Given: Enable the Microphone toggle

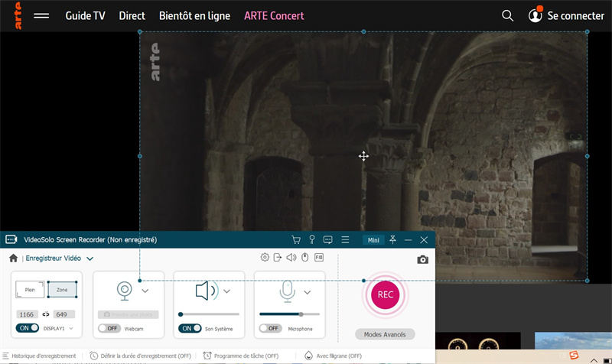Looking at the screenshot, I should [x=271, y=329].
